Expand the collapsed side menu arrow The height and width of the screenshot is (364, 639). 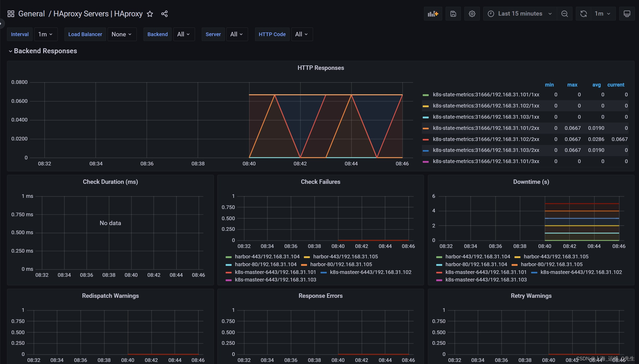1,24
